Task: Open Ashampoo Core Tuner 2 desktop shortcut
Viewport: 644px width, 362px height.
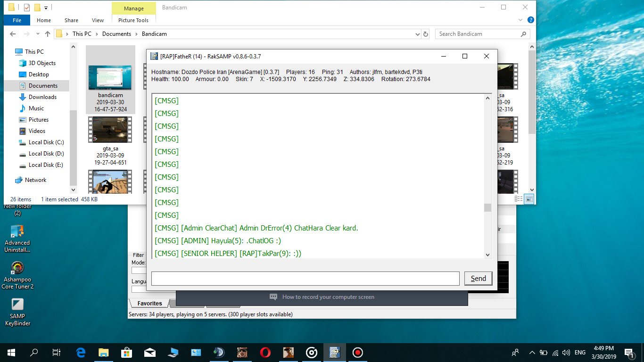Action: tap(17, 275)
